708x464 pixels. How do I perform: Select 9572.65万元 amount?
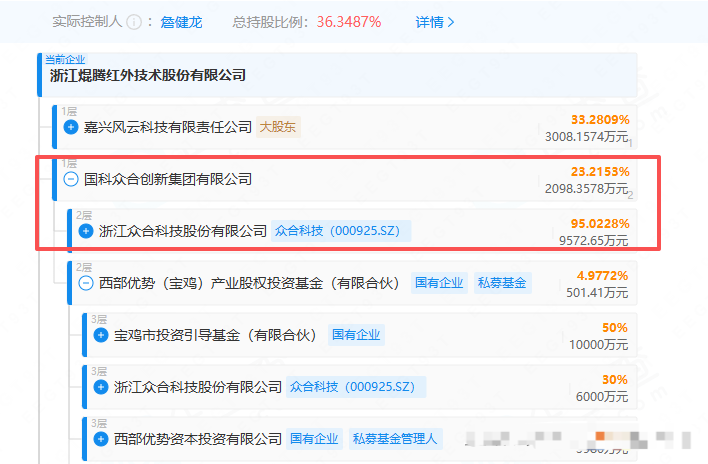coord(593,241)
